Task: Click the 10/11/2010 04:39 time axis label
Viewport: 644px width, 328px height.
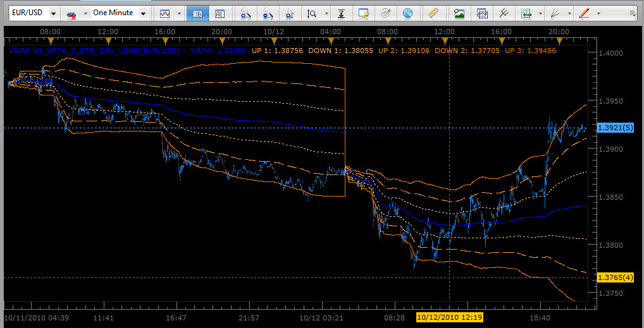Action: click(x=36, y=318)
